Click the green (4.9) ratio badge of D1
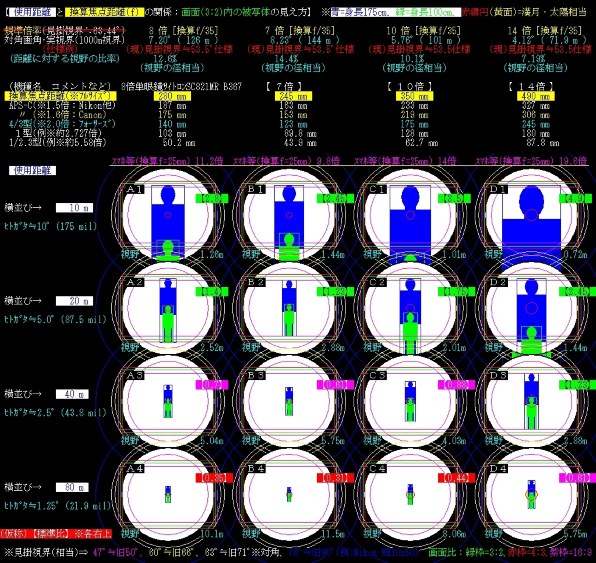 pos(575,198)
